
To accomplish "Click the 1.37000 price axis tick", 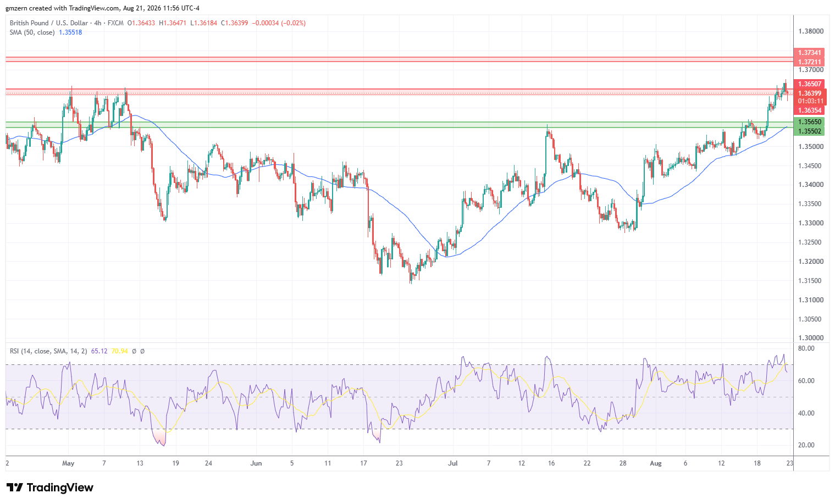I will point(811,70).
